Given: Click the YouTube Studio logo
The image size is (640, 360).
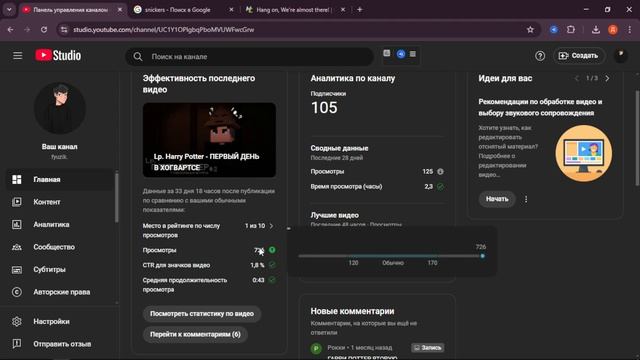Looking at the screenshot, I should click(x=58, y=56).
